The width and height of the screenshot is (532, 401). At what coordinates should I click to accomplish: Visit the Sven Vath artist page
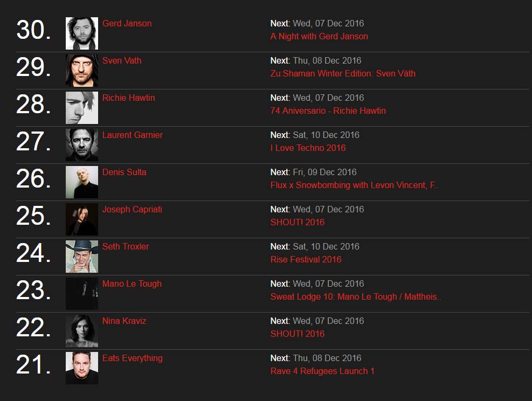[122, 60]
